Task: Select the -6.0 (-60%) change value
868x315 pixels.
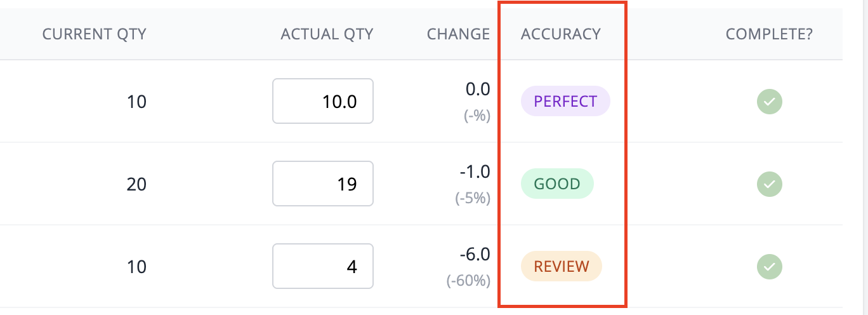Action: 469,266
